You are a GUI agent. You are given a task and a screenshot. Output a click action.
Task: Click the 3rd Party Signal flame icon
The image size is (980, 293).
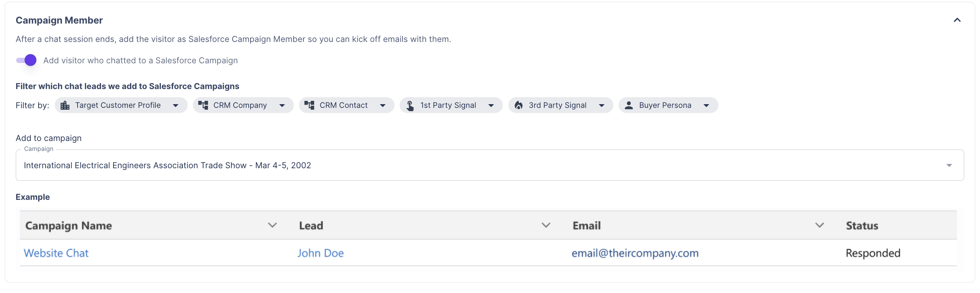point(519,106)
